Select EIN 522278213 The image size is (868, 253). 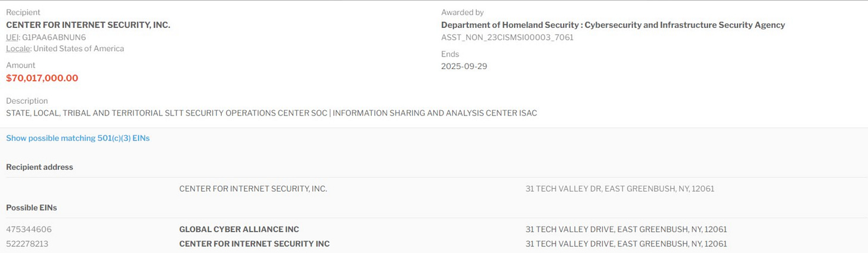(27, 243)
